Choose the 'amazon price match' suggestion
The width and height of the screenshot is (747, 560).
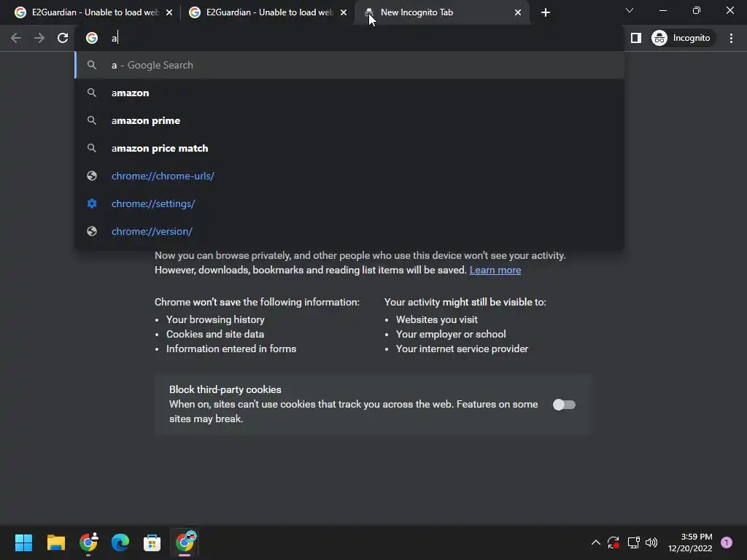coord(349,148)
